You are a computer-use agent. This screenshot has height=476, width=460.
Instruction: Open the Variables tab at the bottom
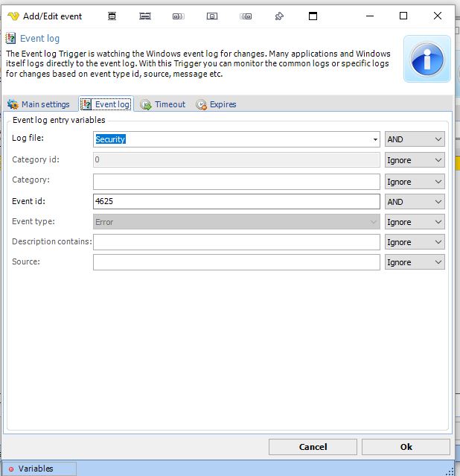point(37,469)
